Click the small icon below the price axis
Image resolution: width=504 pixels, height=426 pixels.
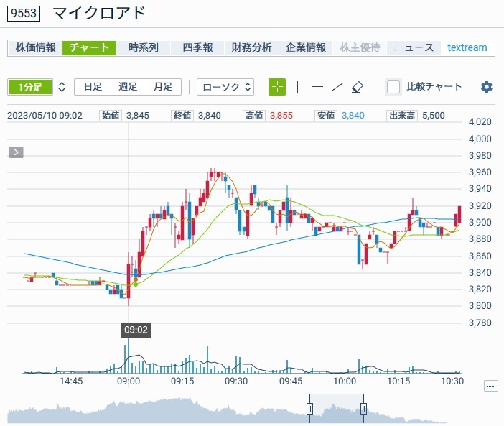pos(490,386)
